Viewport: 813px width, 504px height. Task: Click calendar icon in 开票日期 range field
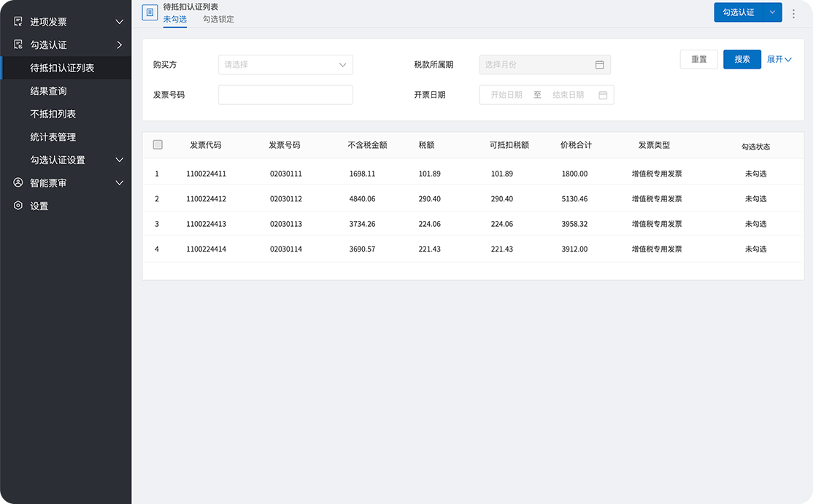click(x=603, y=95)
